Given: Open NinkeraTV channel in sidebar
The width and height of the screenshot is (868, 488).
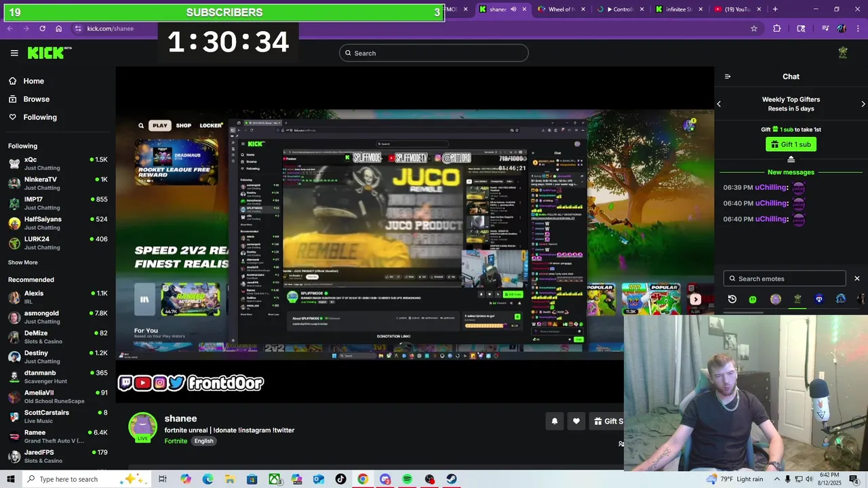Looking at the screenshot, I should [x=58, y=183].
